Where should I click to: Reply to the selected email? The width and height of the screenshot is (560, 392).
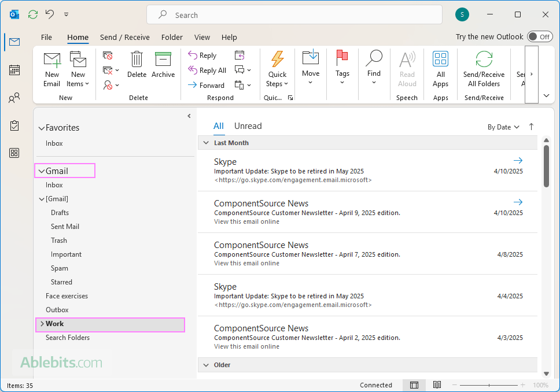pyautogui.click(x=202, y=56)
